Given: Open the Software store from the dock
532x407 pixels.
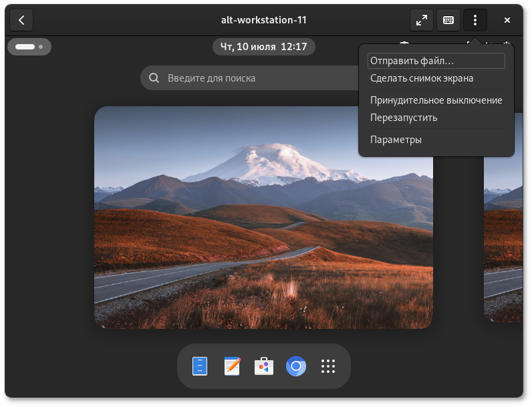Looking at the screenshot, I should [x=264, y=366].
